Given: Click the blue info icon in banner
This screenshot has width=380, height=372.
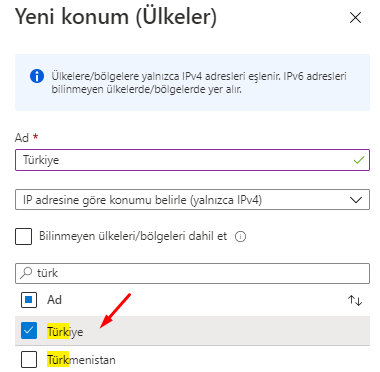Looking at the screenshot, I should coord(37,76).
